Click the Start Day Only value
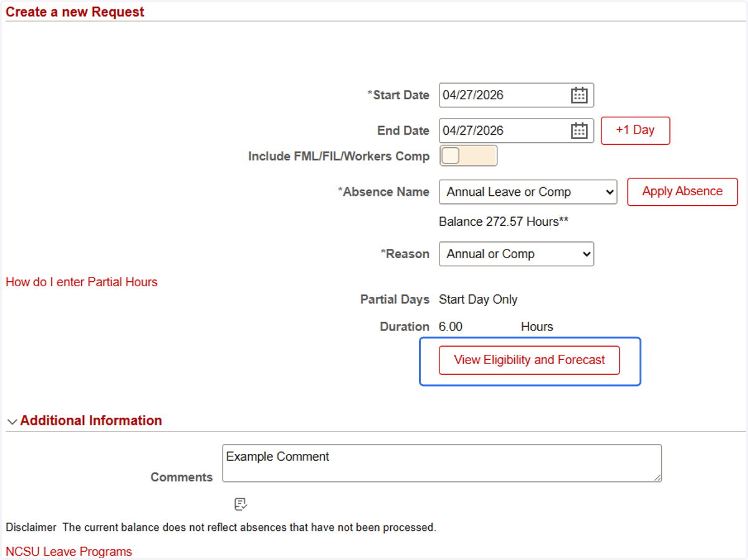 pyautogui.click(x=478, y=300)
